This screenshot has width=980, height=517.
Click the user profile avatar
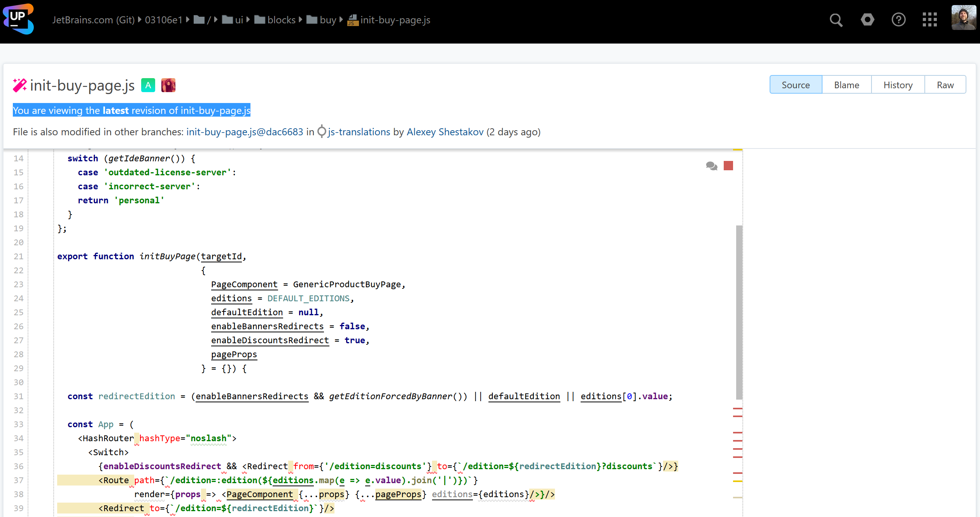963,17
